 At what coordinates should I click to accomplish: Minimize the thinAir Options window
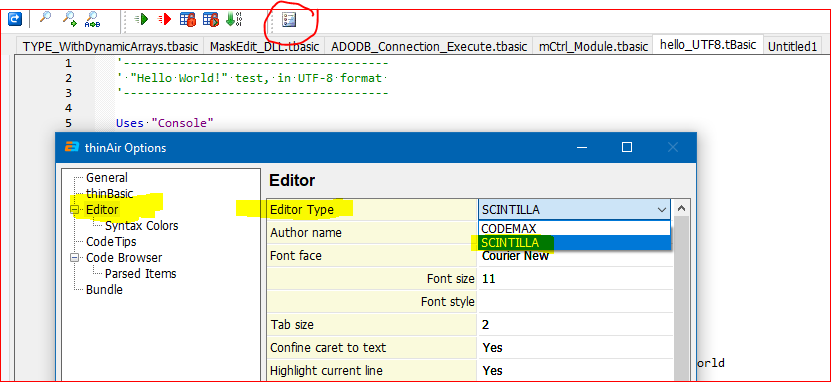coord(582,147)
